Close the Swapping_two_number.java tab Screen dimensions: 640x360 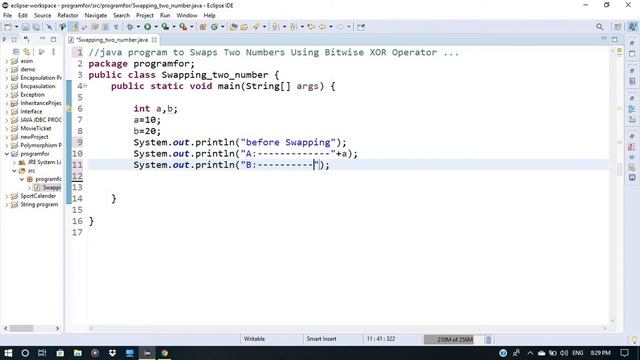[154, 40]
